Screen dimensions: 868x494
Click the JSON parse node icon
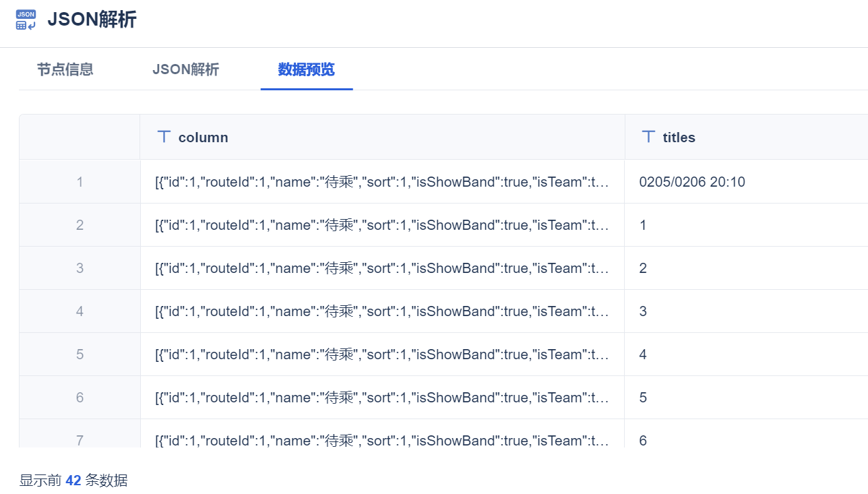(26, 20)
